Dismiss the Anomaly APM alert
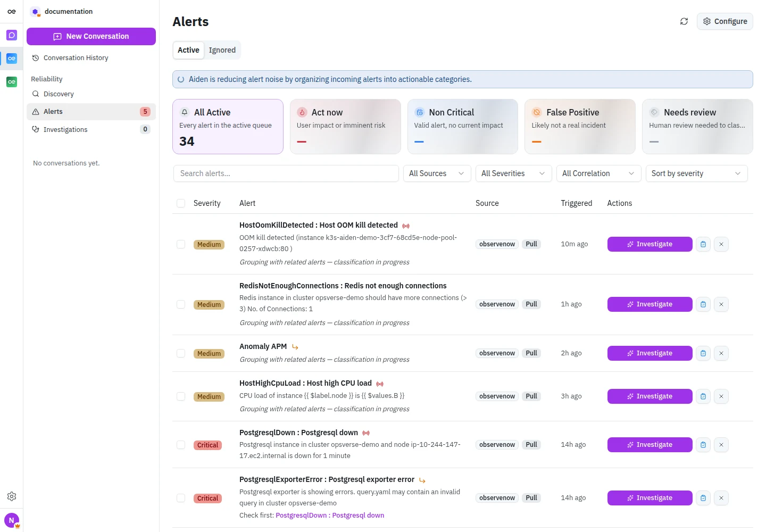This screenshot has width=766, height=532. tap(721, 353)
